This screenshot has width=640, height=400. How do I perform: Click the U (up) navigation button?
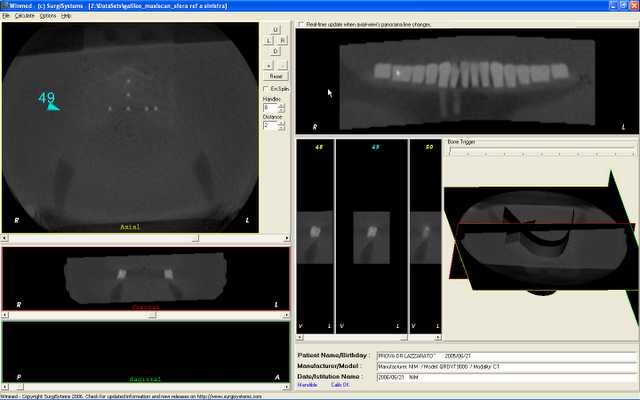tap(275, 30)
